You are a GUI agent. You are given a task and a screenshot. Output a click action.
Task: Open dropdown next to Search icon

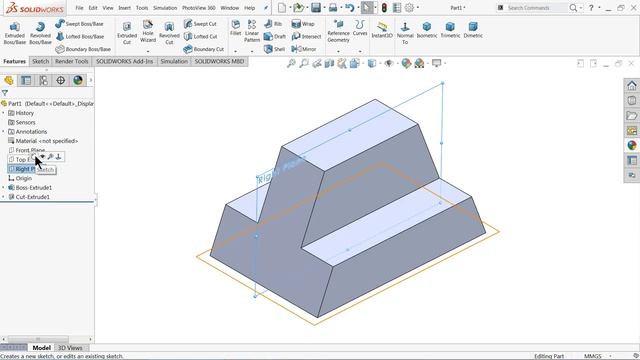point(581,8)
